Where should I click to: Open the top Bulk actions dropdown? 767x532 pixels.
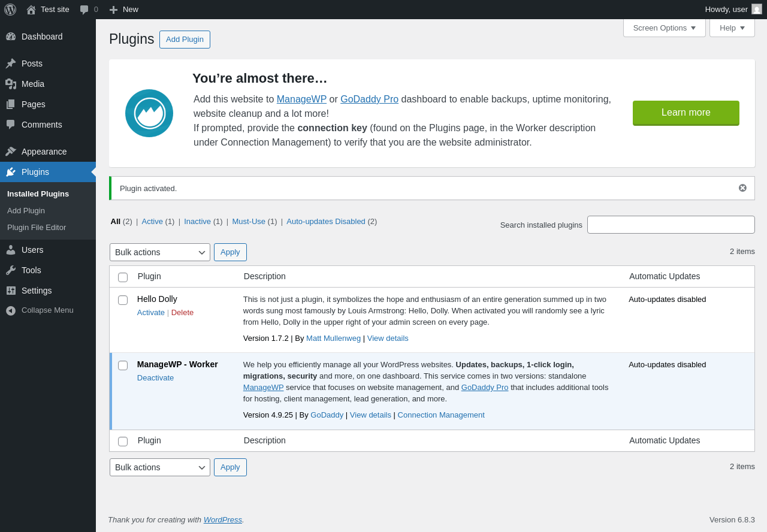tap(160, 252)
